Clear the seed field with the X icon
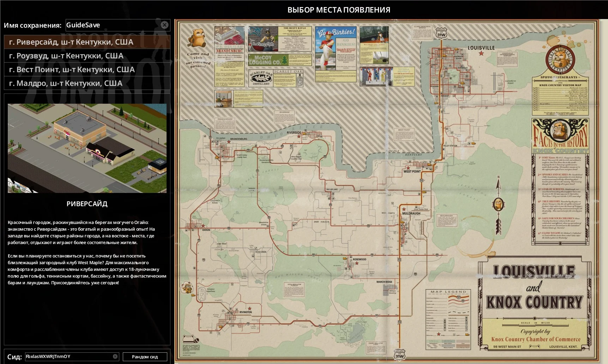The height and width of the screenshot is (364, 608). pyautogui.click(x=115, y=356)
